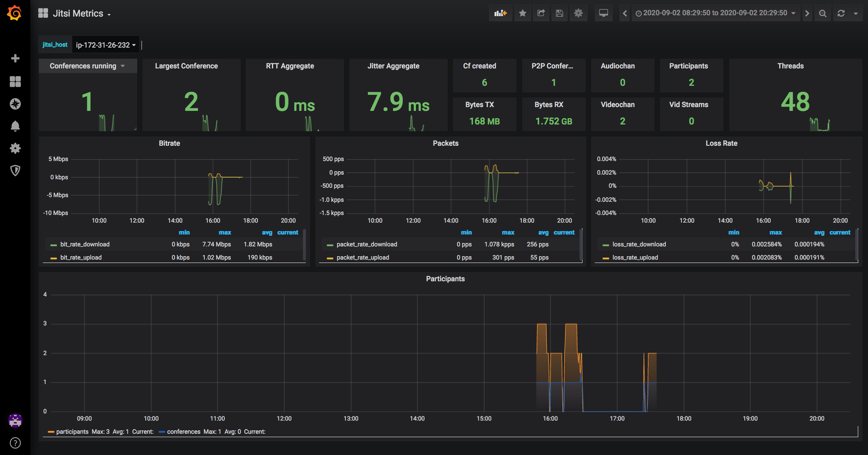The image size is (868, 455).
Task: Toggle loss_rate_download series in legend
Action: click(639, 244)
